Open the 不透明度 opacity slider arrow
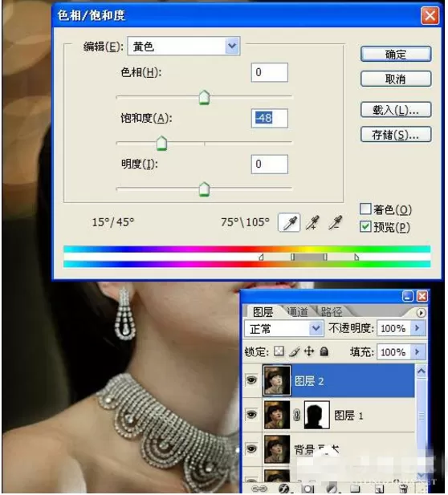This screenshot has width=448, height=495. point(417,328)
